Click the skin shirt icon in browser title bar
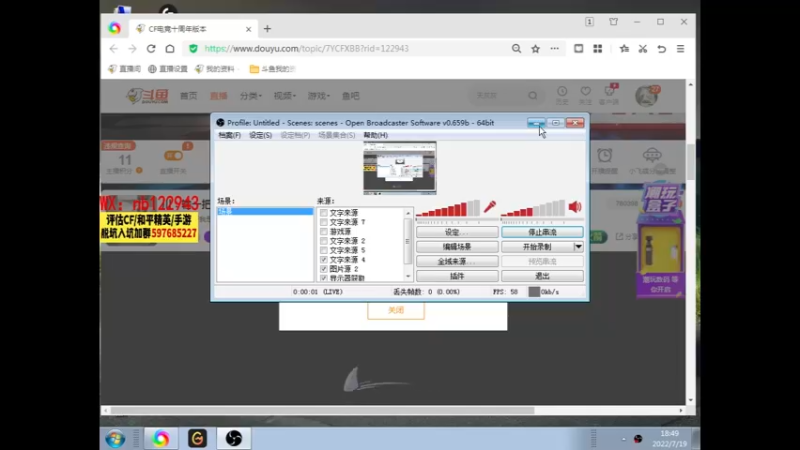Viewport: 800px width, 450px height. click(614, 21)
